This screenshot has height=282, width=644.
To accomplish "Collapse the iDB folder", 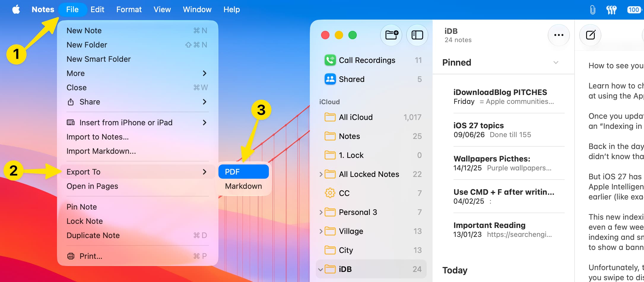I will click(321, 270).
